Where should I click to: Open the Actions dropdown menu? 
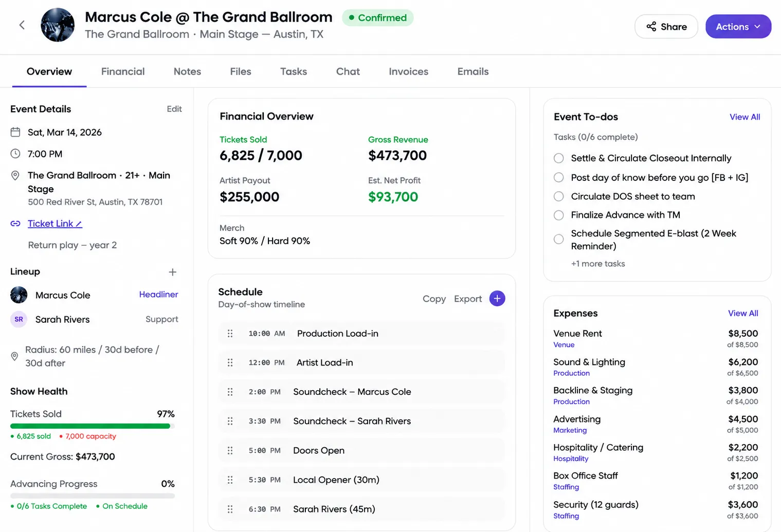738,26
